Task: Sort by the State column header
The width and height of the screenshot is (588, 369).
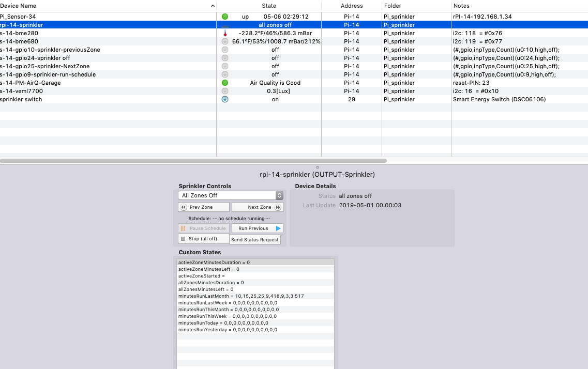Action: click(x=269, y=6)
